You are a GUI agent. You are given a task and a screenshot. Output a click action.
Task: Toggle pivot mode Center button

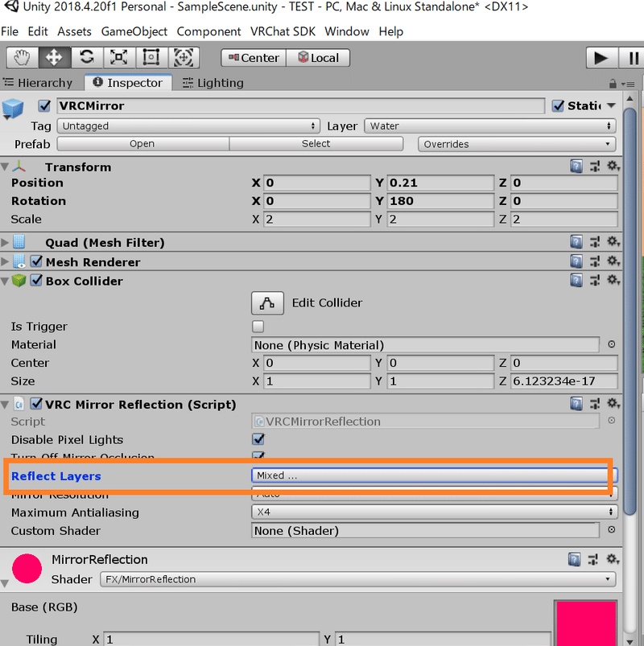(254, 58)
